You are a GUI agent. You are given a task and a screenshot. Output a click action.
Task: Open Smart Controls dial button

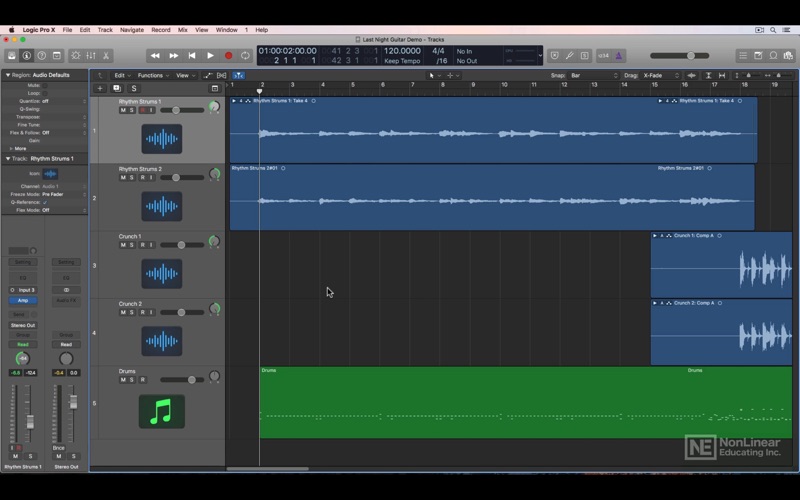point(76,56)
